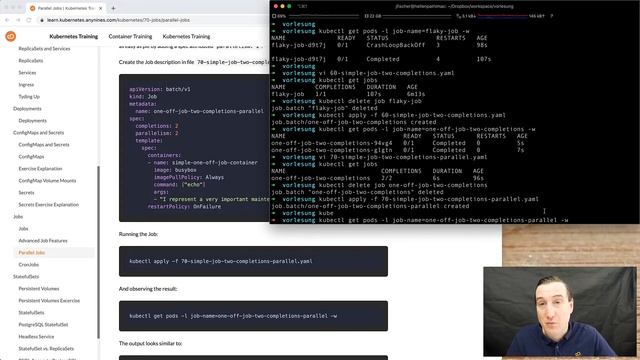This screenshot has height=360, width=640.
Task: Open ConfigMaps sidebar link
Action: click(31, 157)
